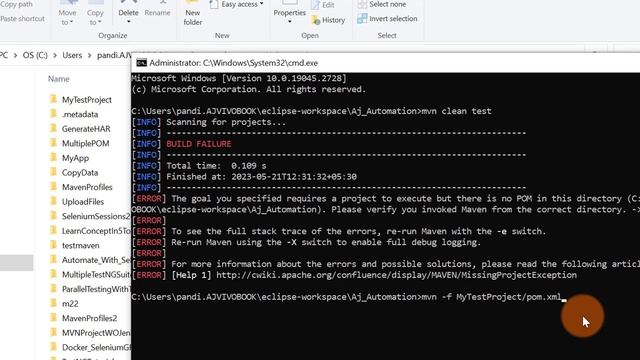The image size is (640, 360).
Task: Select the MVNProjectWOJen folder icon
Action: pos(53,332)
